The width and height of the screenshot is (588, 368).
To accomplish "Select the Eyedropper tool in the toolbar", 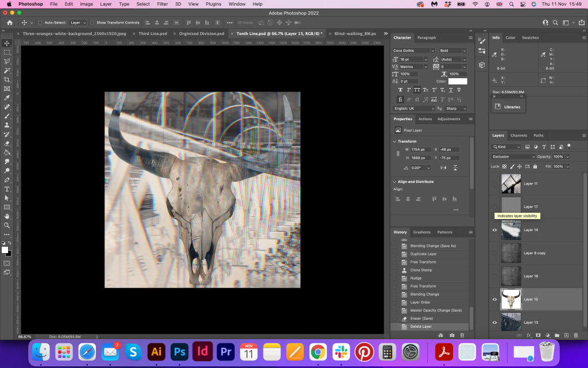I will [7, 98].
